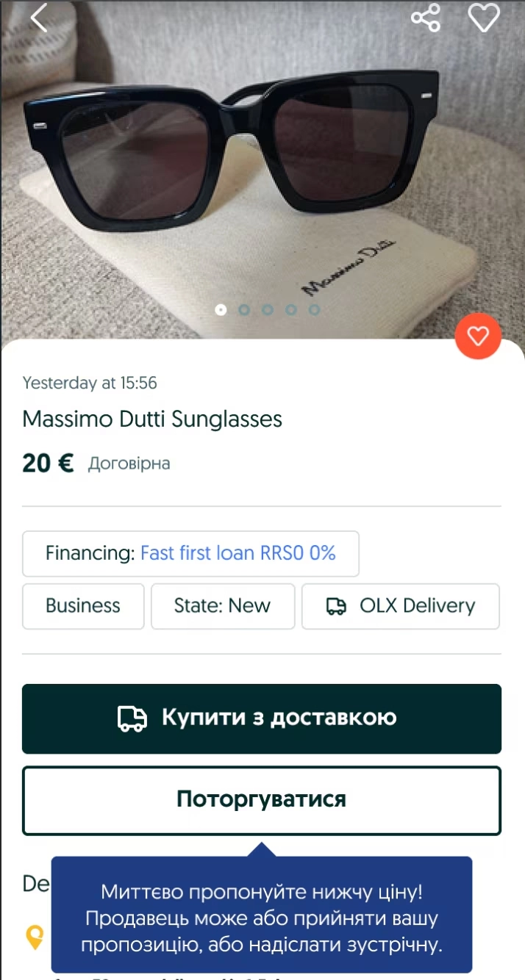Tap Купити з доставкою to buy

tap(262, 718)
